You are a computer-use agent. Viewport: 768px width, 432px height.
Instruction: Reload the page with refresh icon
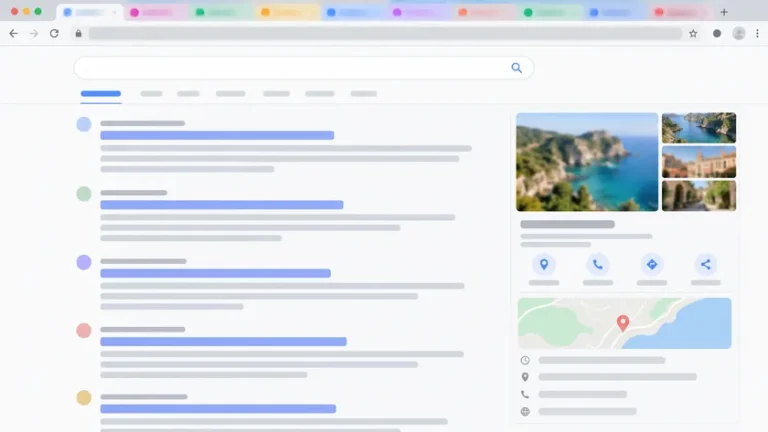(x=54, y=33)
